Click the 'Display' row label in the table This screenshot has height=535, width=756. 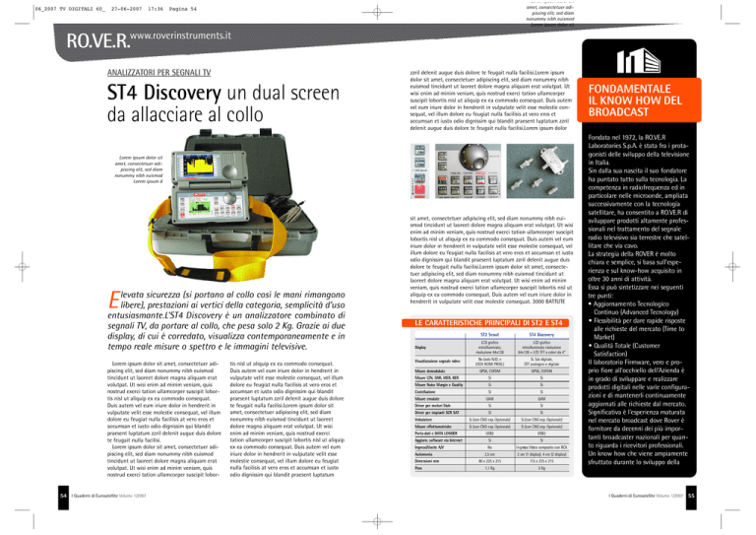pos(420,348)
